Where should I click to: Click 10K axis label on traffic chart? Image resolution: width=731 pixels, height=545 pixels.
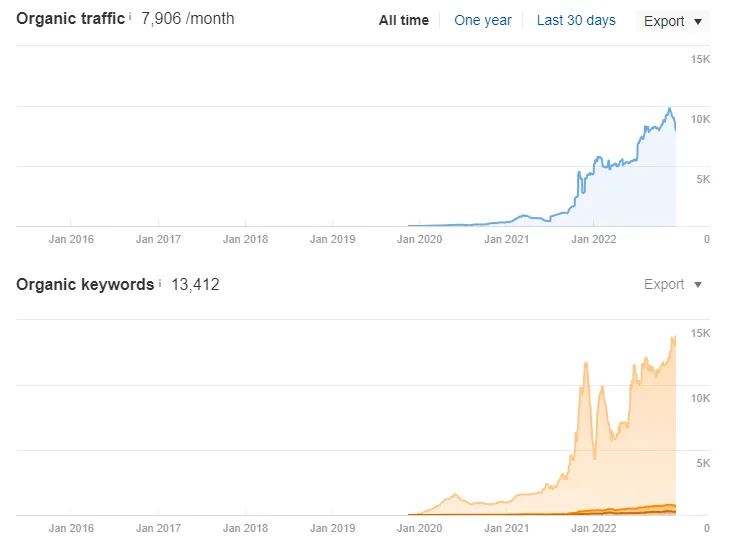[x=700, y=119]
